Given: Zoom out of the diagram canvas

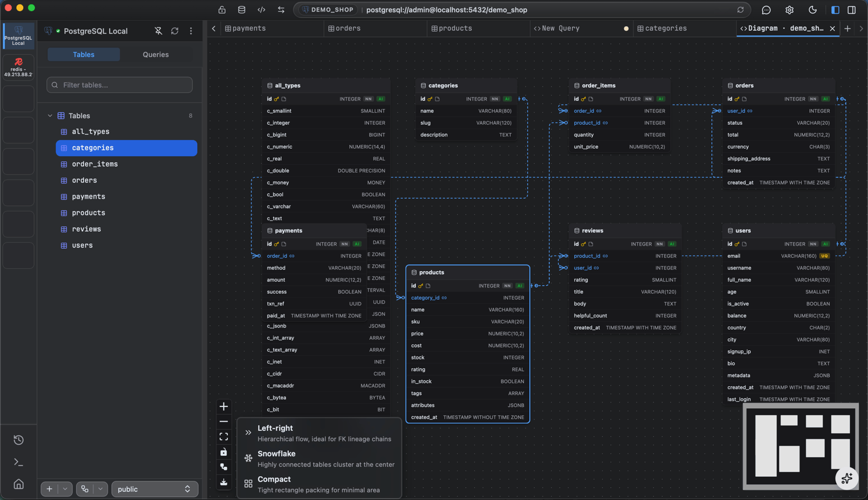Looking at the screenshot, I should [x=223, y=422].
